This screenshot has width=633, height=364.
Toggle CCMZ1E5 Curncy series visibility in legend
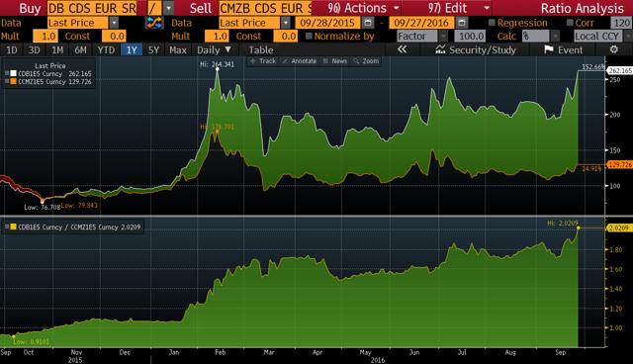coord(7,81)
